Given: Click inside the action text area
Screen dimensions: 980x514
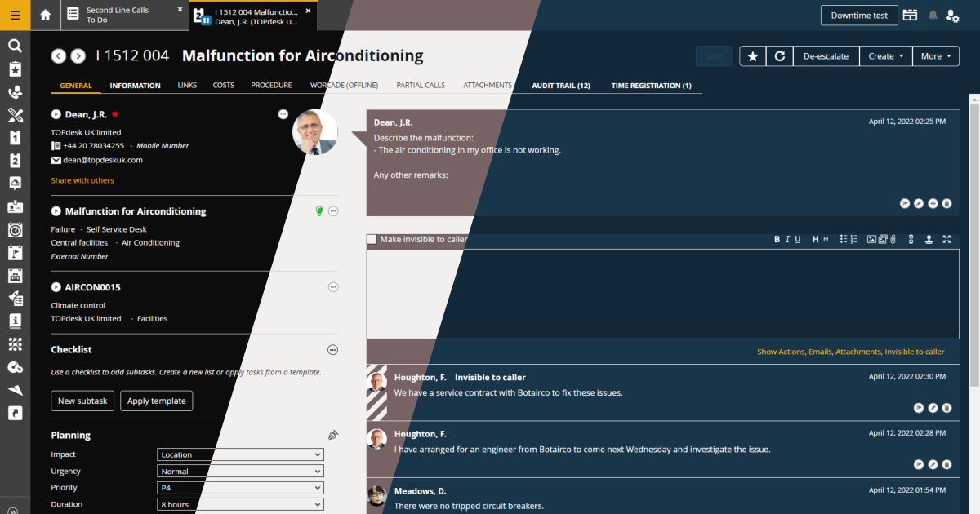Looking at the screenshot, I should click(x=662, y=294).
